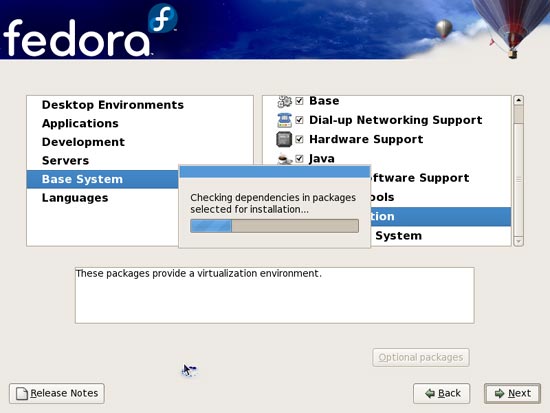550x413 pixels.
Task: Open the Release Notes
Action: coord(57,393)
